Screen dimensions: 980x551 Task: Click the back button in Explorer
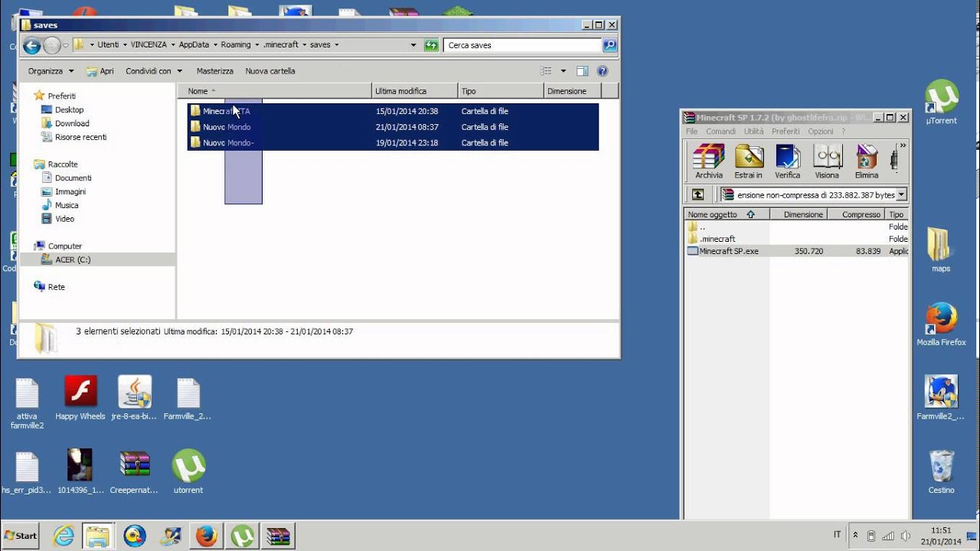tap(31, 46)
